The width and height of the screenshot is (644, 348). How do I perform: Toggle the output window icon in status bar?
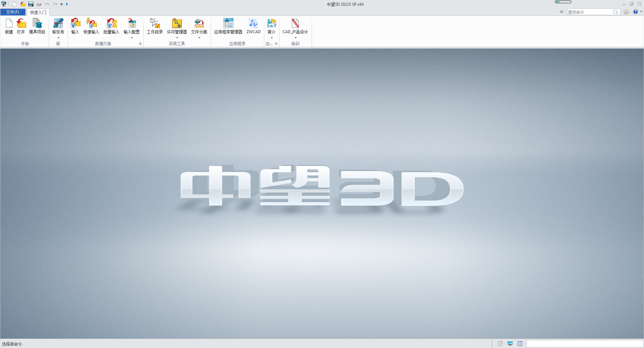tap(520, 344)
